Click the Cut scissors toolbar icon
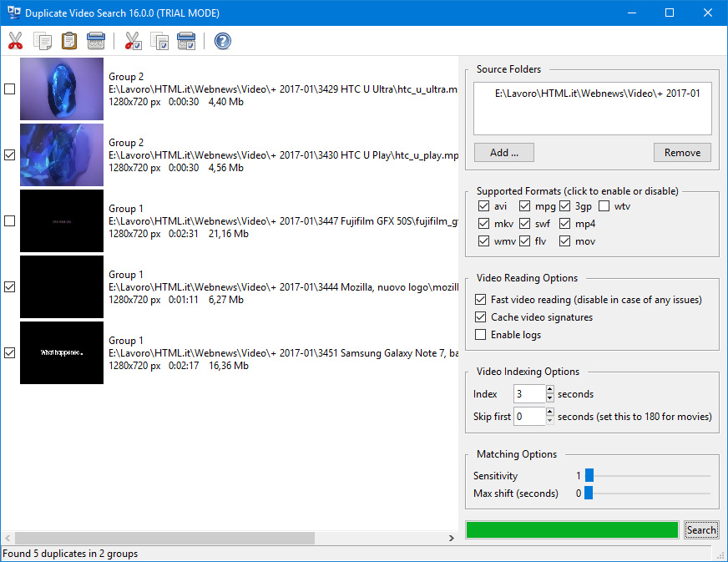The width and height of the screenshot is (728, 562). 15,40
